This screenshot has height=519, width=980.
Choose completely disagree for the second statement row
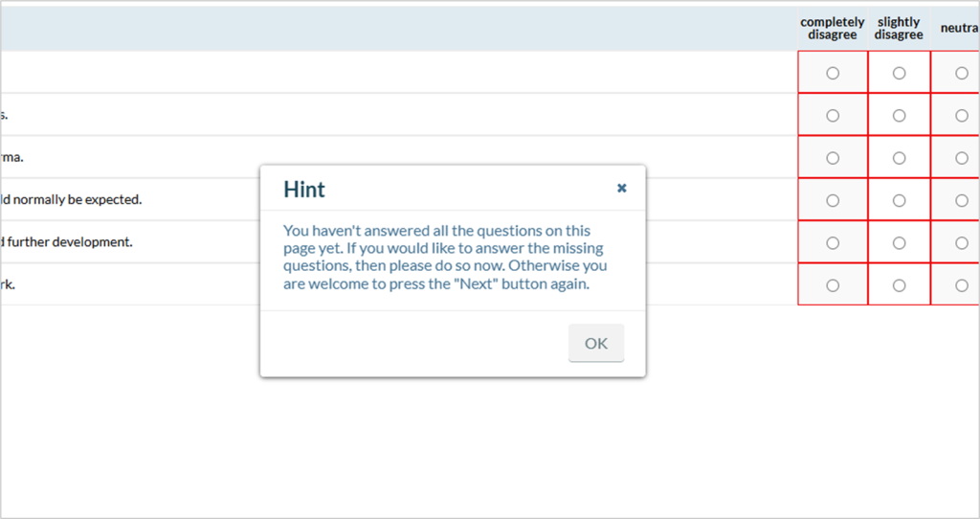coord(833,116)
